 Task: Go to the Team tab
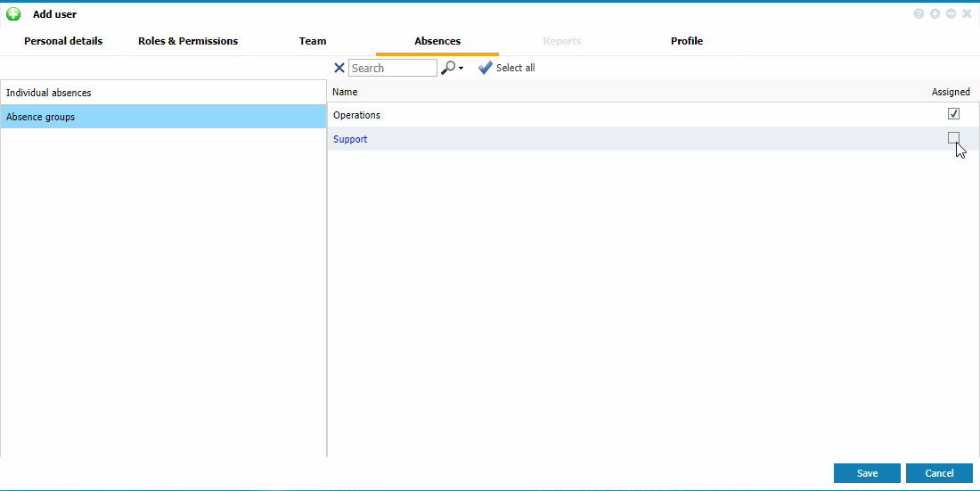(313, 41)
